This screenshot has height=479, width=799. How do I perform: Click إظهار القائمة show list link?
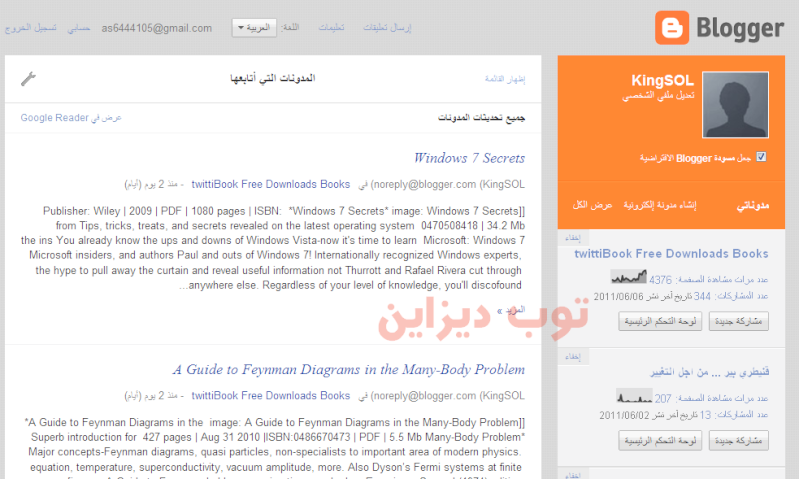point(505,78)
